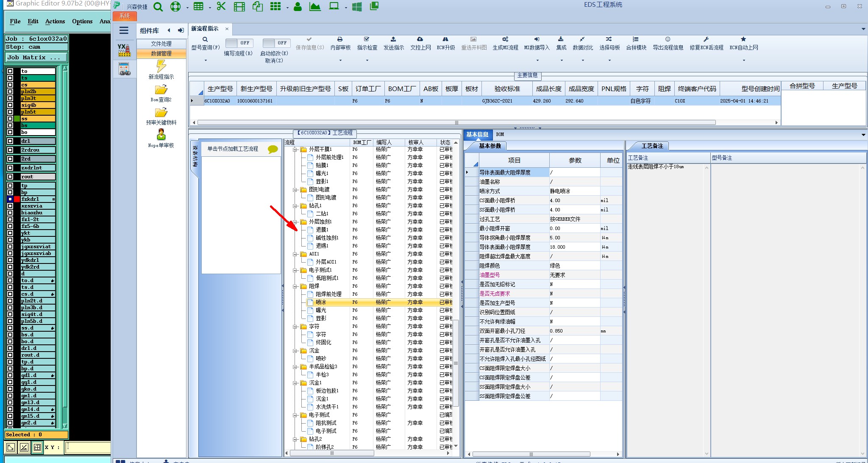
Task: Open the Actions menu
Action: [55, 21]
